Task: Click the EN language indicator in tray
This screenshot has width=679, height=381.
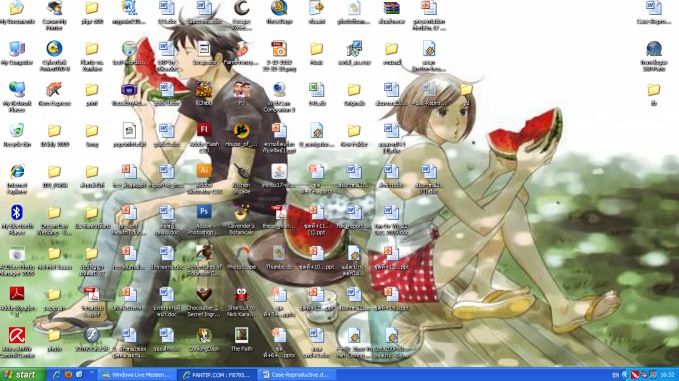Action: (615, 375)
